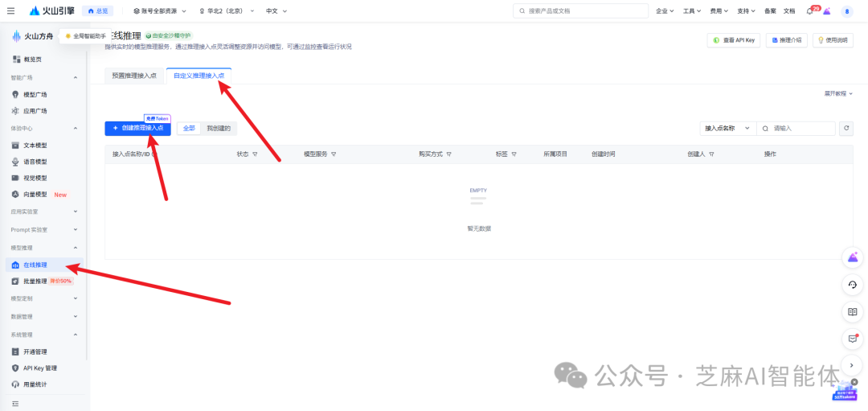
Task: Open the 接入点名称 search-type dropdown
Action: click(x=727, y=128)
